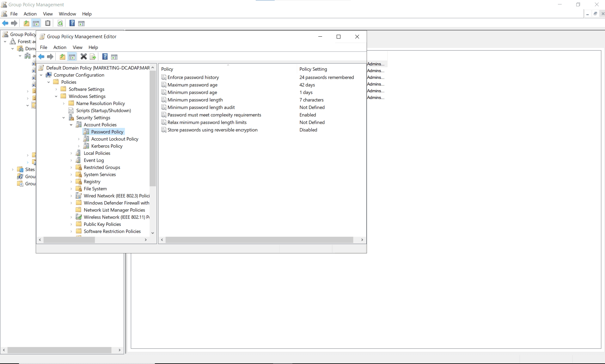Click Up One Level in the Editor toolbar
The image size is (605, 364).
point(62,57)
